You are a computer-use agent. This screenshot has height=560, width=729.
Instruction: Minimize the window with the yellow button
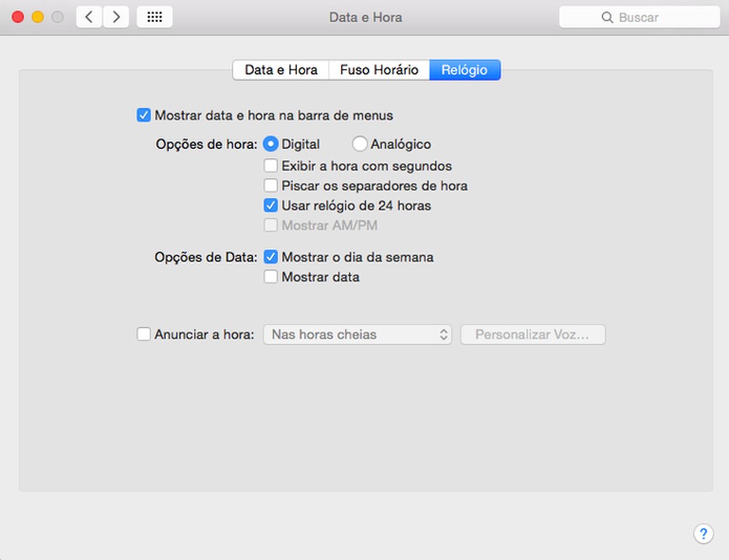click(x=38, y=17)
